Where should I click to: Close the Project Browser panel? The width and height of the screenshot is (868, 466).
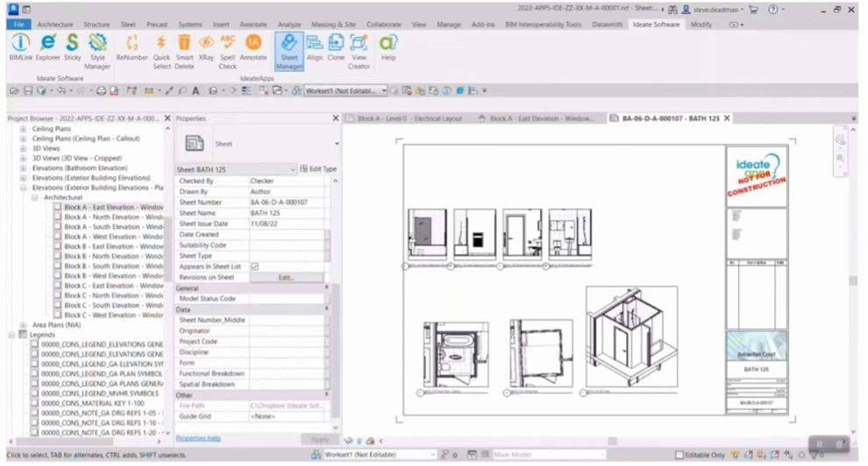coord(167,118)
